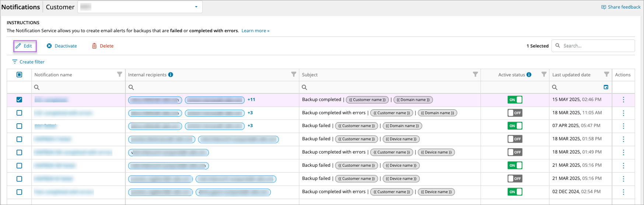
Task: Click Create filter
Action: pyautogui.click(x=28, y=62)
